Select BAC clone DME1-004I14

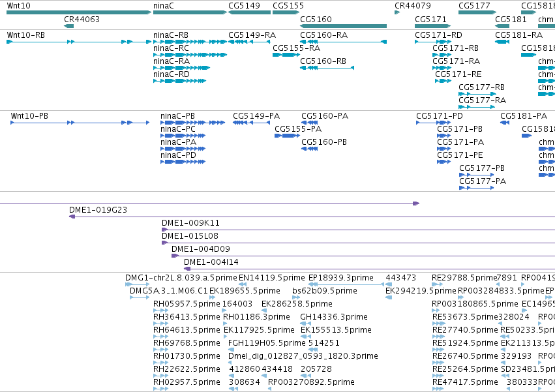[370, 269]
